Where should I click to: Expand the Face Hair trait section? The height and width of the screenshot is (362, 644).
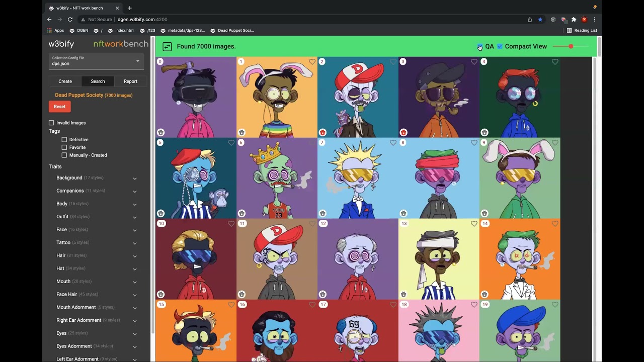(96, 295)
